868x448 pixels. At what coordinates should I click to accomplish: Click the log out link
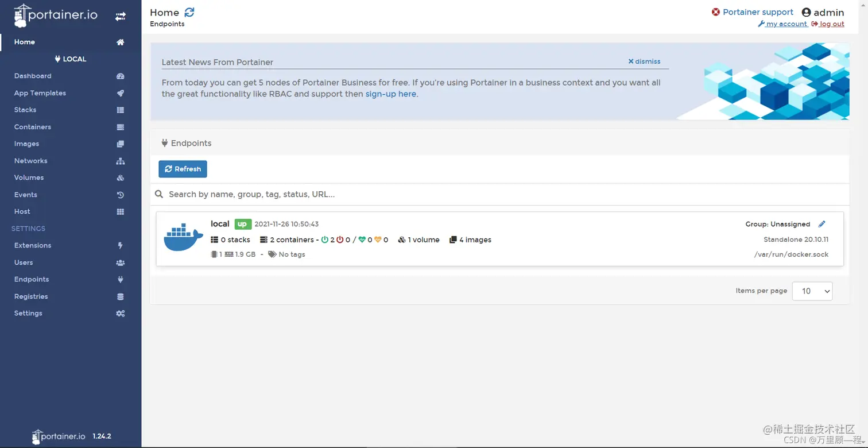(x=828, y=24)
